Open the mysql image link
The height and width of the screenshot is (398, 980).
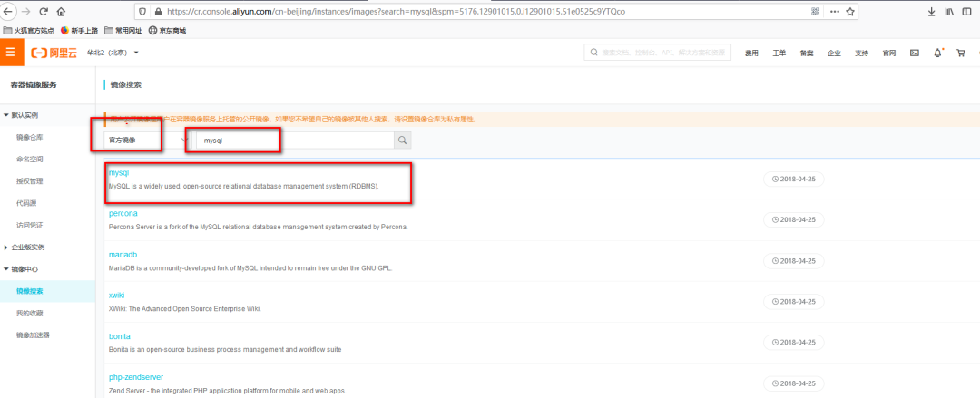(119, 172)
